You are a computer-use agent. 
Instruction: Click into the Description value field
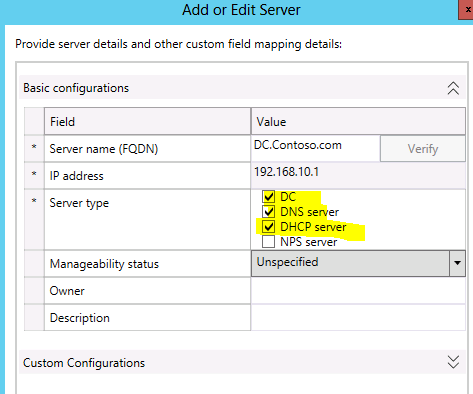click(358, 318)
